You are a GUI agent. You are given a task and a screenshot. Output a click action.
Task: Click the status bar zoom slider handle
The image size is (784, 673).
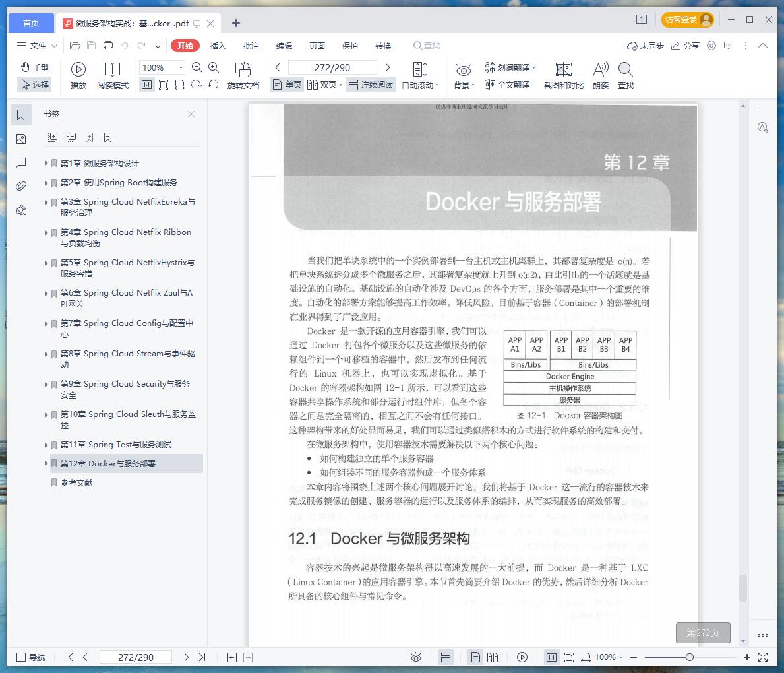click(x=690, y=657)
